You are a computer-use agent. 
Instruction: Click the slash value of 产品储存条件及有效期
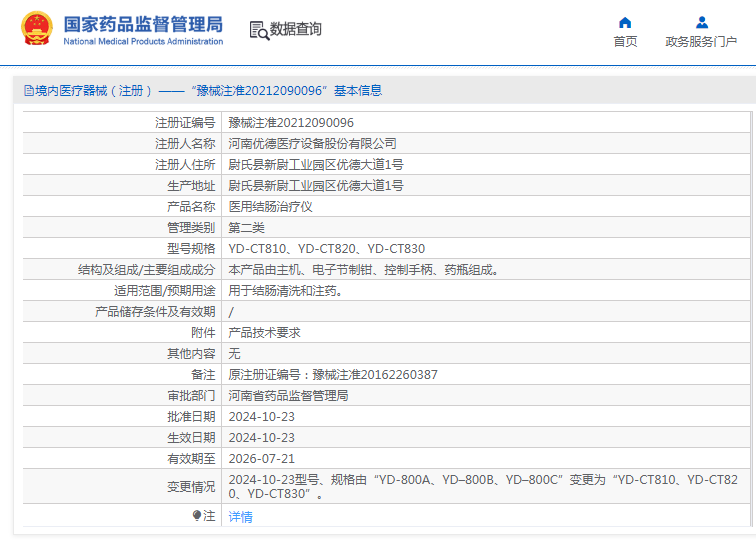tap(231, 312)
